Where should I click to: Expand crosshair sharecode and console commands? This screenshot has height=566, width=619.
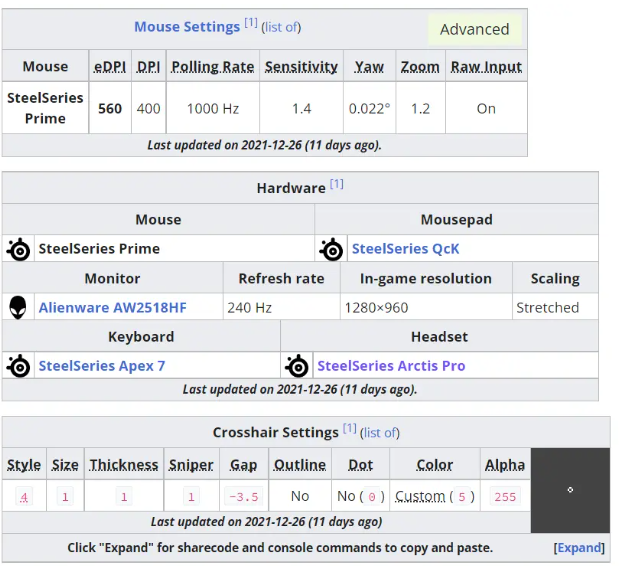point(579,548)
